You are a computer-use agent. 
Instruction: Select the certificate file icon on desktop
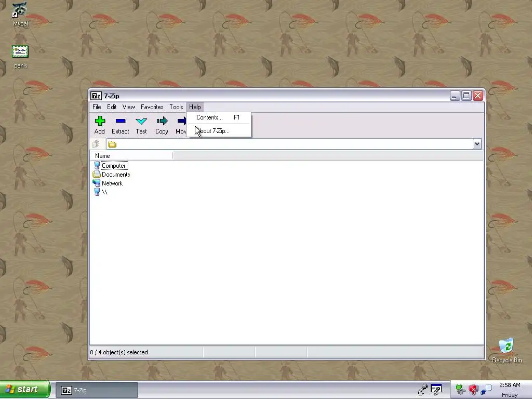(x=20, y=51)
